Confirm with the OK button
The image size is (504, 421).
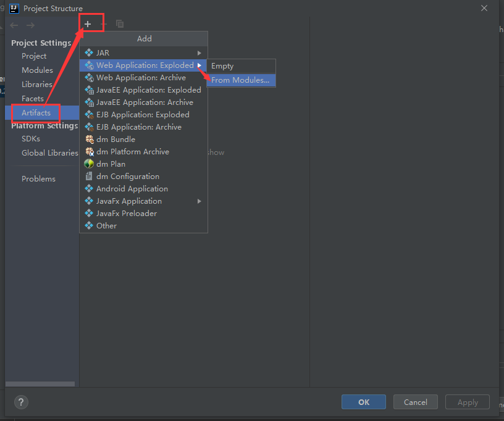(364, 402)
